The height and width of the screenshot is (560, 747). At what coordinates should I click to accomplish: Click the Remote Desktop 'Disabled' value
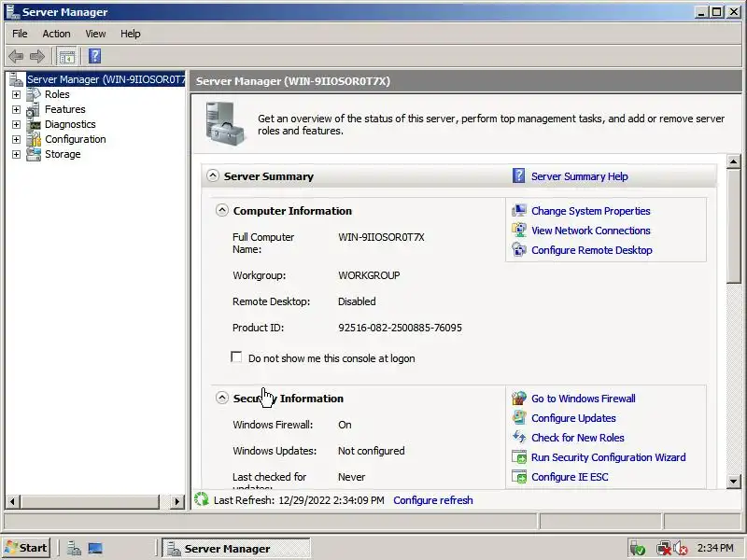[x=357, y=301]
